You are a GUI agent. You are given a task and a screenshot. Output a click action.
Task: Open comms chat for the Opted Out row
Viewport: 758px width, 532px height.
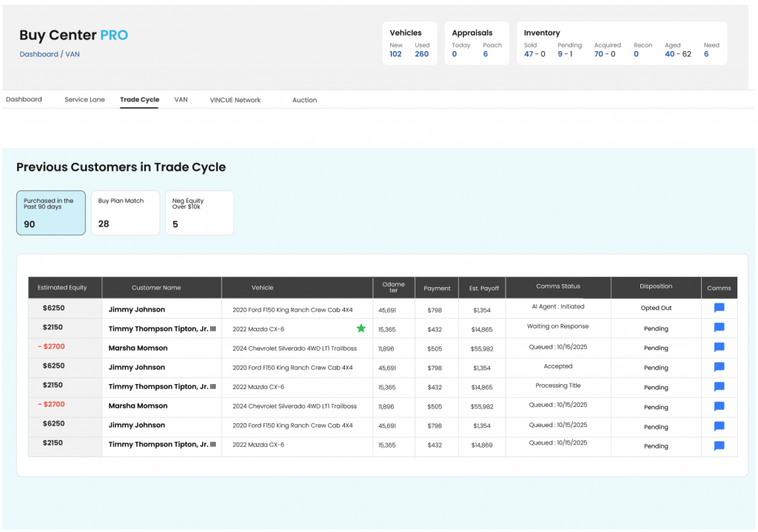point(718,309)
